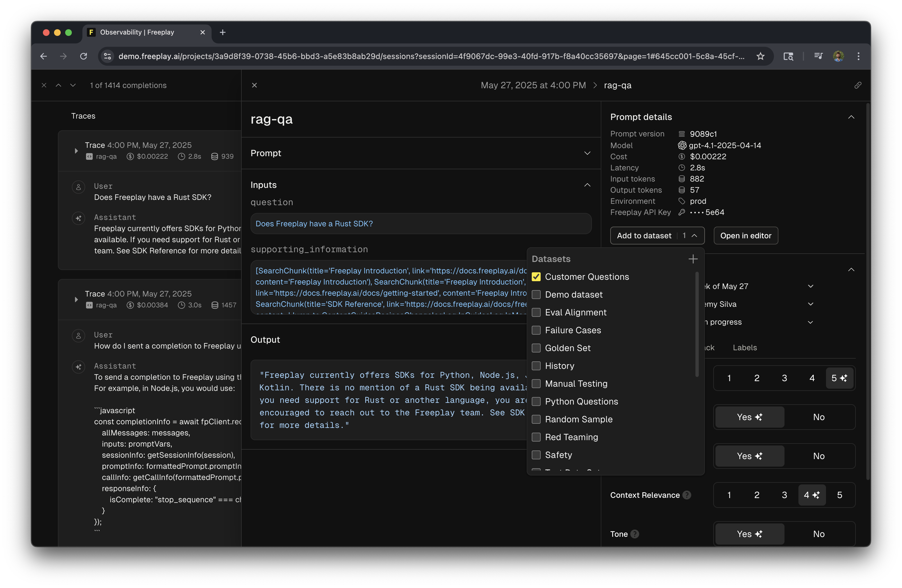
Task: Click Open in editor
Action: [x=746, y=236]
